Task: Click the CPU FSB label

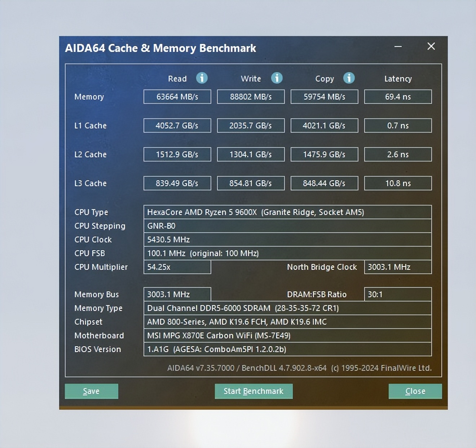Action: 89,253
